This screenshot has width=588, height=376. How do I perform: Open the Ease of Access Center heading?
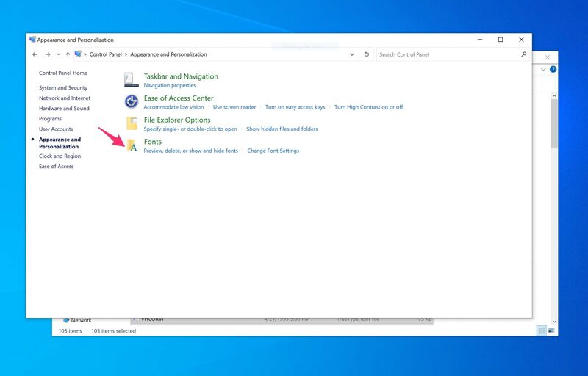tap(179, 98)
